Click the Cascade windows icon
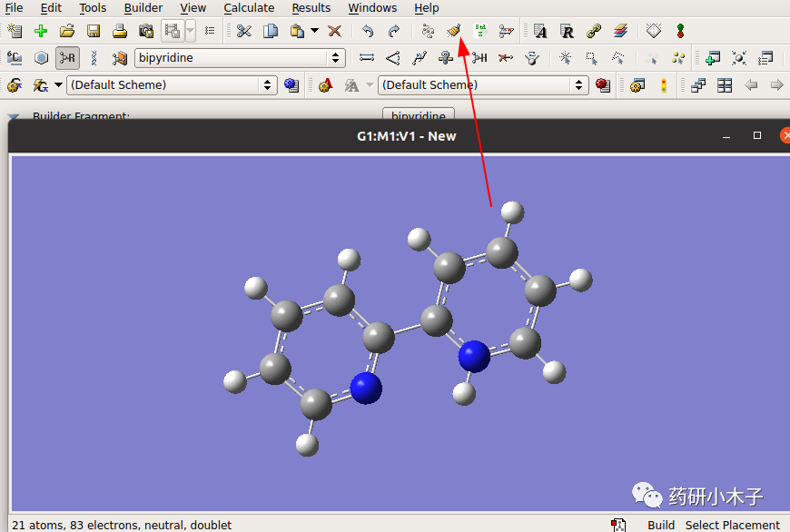This screenshot has width=790, height=532. point(698,85)
